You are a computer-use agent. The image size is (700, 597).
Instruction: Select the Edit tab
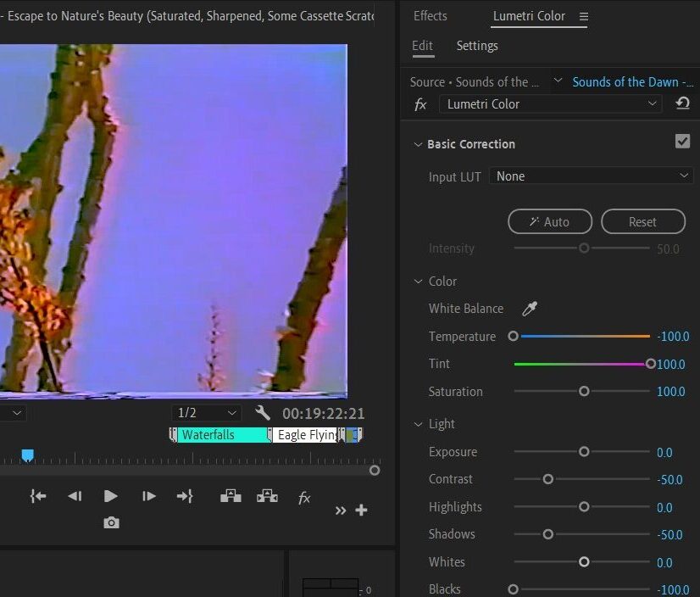422,46
